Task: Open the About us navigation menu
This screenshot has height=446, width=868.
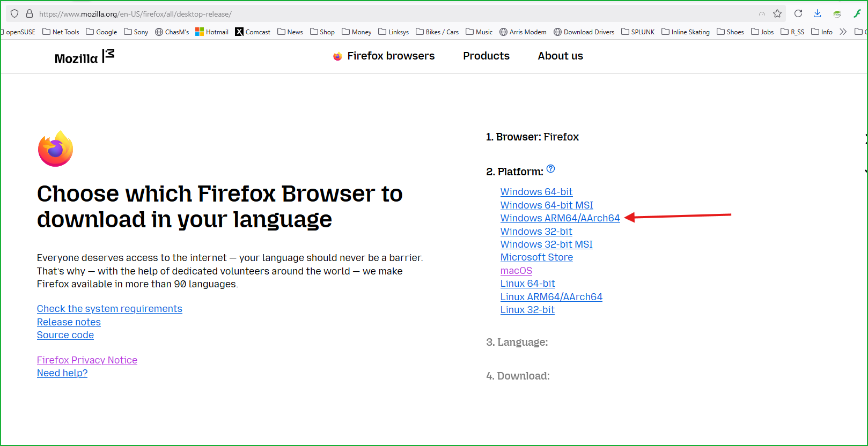Action: pos(561,56)
